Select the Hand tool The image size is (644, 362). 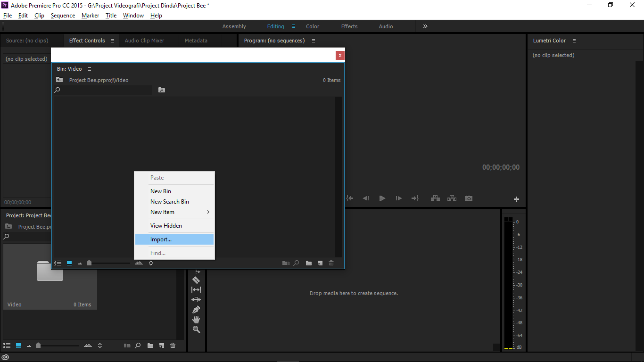click(196, 320)
